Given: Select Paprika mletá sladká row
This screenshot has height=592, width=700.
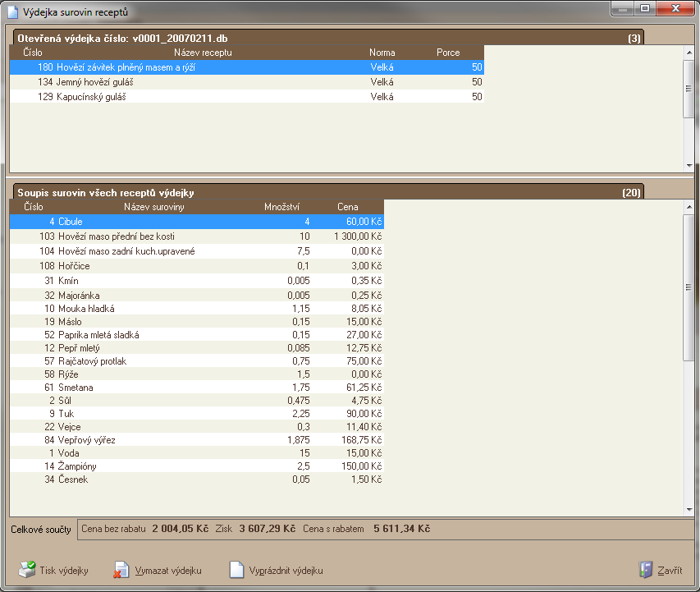Looking at the screenshot, I should click(x=196, y=335).
